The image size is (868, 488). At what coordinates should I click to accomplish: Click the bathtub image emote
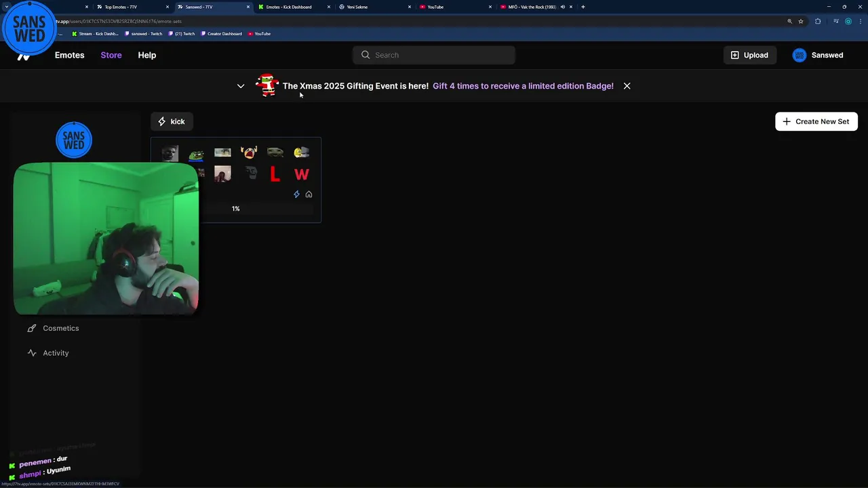click(x=222, y=152)
